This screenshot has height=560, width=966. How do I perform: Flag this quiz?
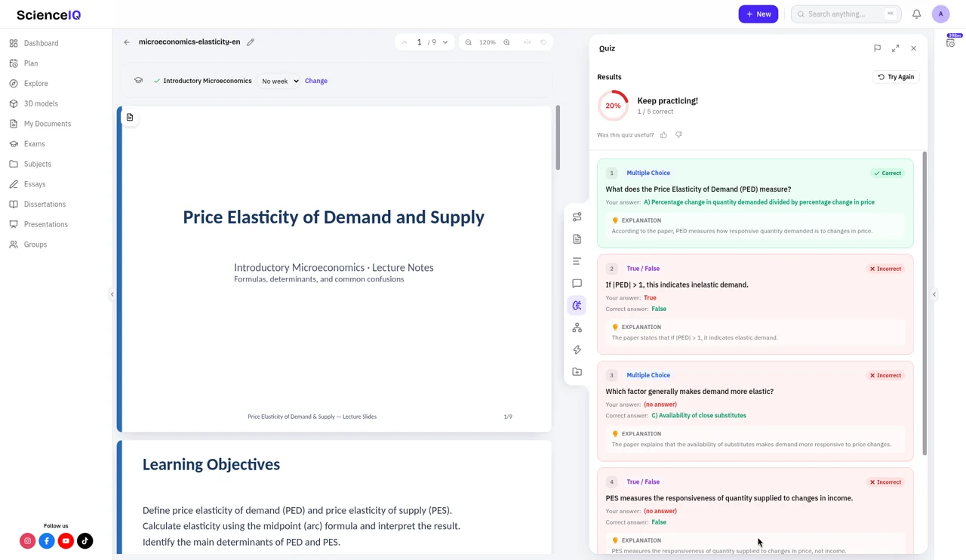click(x=877, y=48)
